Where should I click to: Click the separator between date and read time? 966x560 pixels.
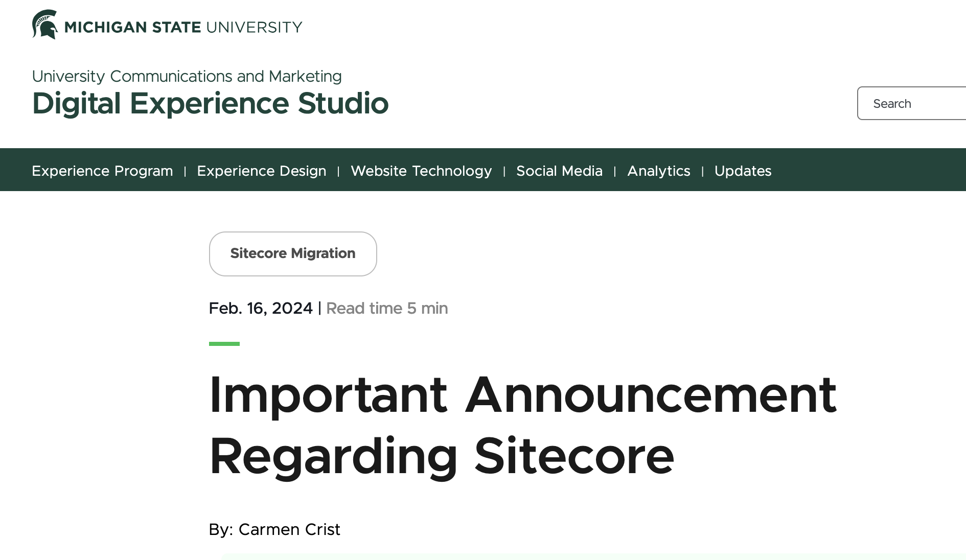pos(319,308)
